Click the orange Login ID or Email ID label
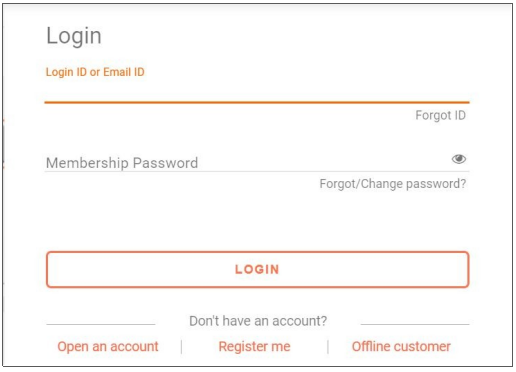This screenshot has width=516, height=372. click(95, 72)
